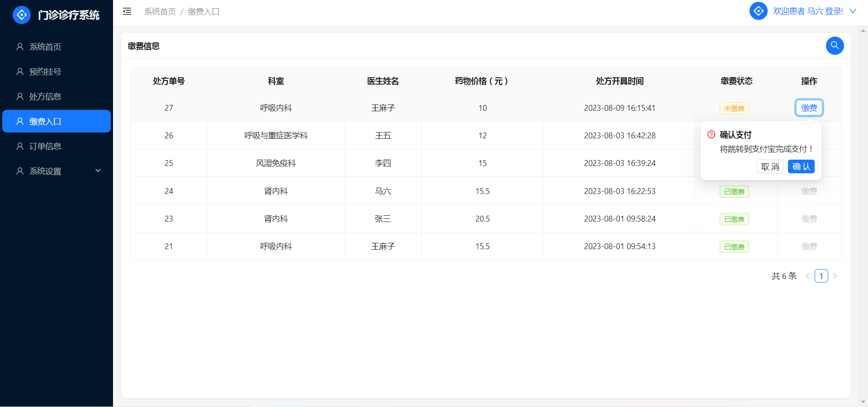
Task: Click 确认支付 popup title
Action: point(736,134)
